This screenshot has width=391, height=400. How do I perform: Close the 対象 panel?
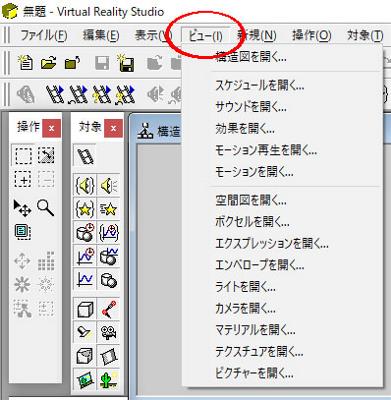click(113, 128)
